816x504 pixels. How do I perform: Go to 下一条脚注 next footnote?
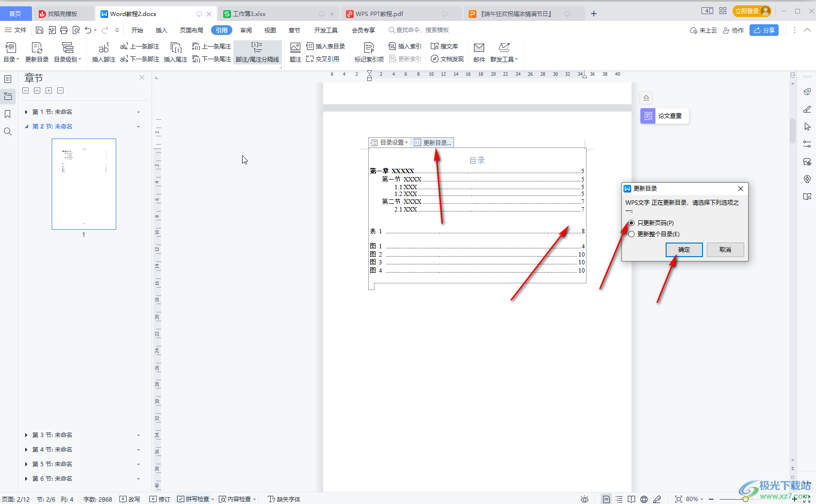pos(140,59)
